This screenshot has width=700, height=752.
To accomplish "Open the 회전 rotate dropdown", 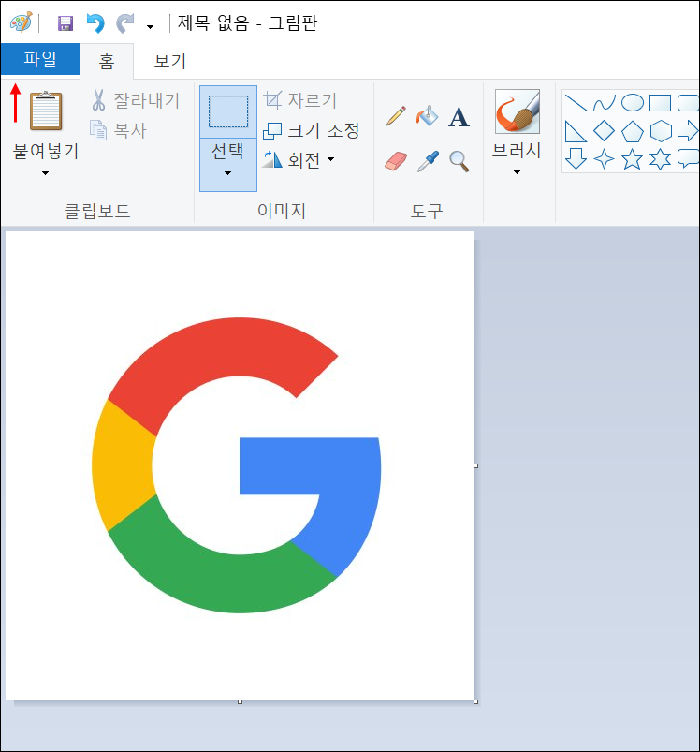I will pos(299,160).
